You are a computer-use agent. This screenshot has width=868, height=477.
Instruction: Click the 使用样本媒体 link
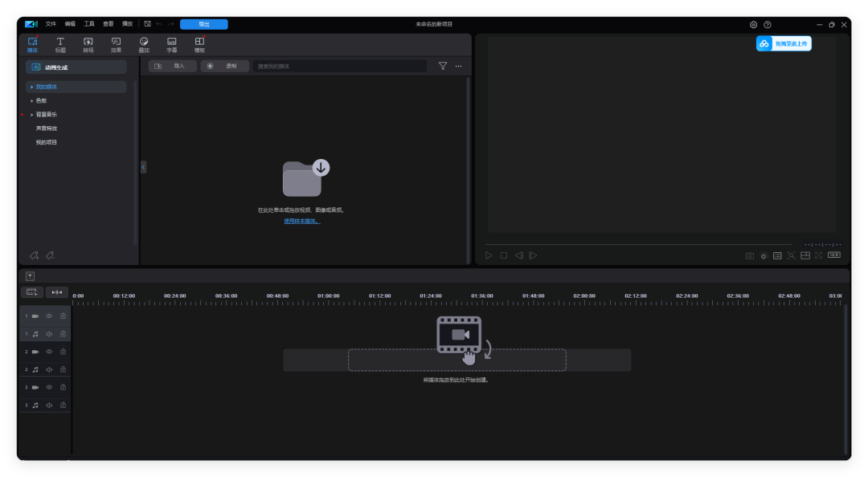[301, 220]
